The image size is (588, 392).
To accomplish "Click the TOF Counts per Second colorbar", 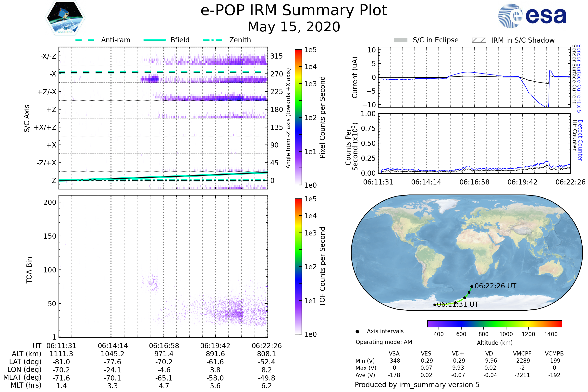I will 298,266.
